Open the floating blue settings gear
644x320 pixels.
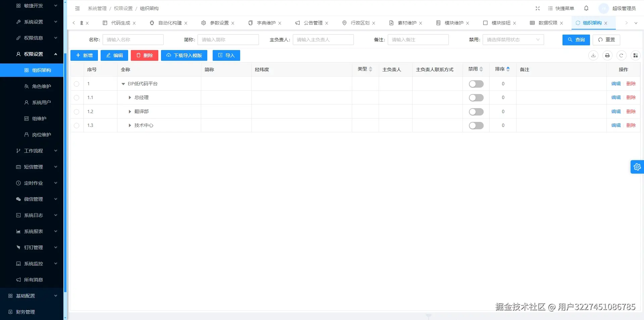point(637,167)
